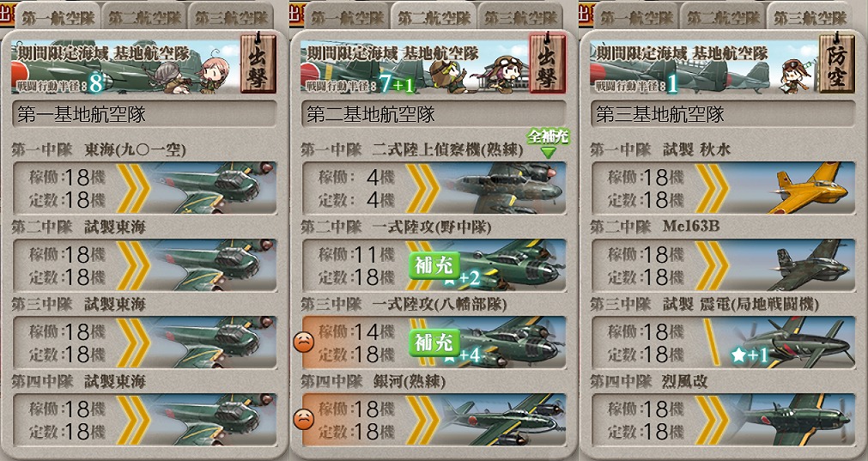Switch to 第三航空隊 tab in middle panel

coord(520,18)
